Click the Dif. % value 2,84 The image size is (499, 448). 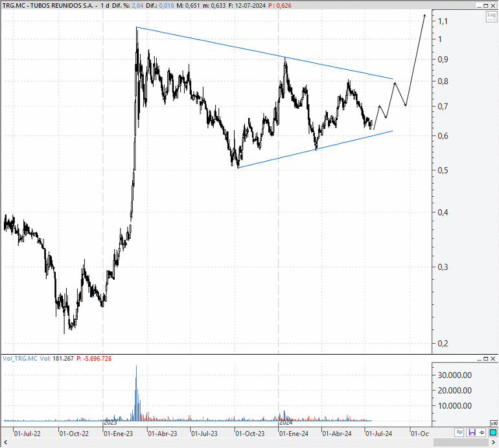pyautogui.click(x=137, y=5)
